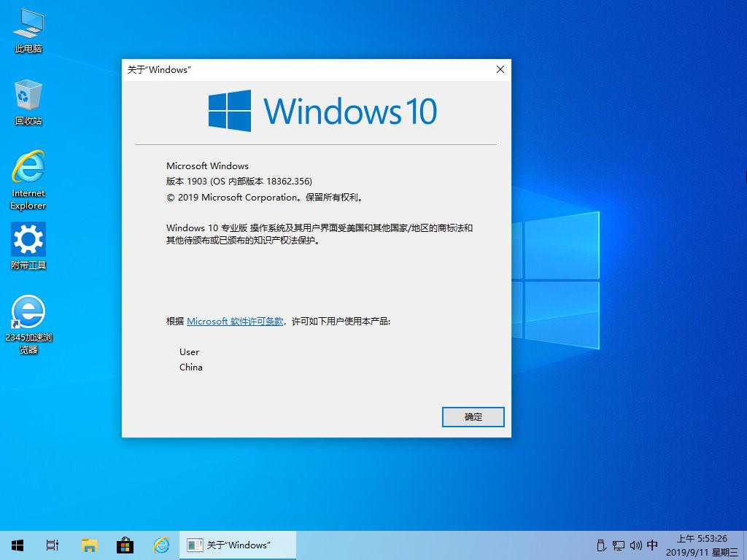Open the Windows Start menu
747x560 pixels.
[18, 545]
